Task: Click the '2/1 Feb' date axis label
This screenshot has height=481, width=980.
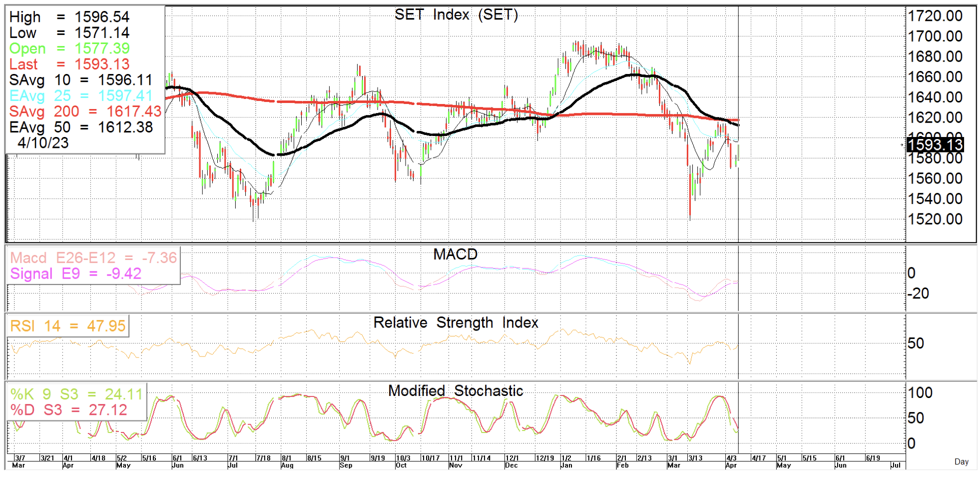Action: click(x=622, y=461)
